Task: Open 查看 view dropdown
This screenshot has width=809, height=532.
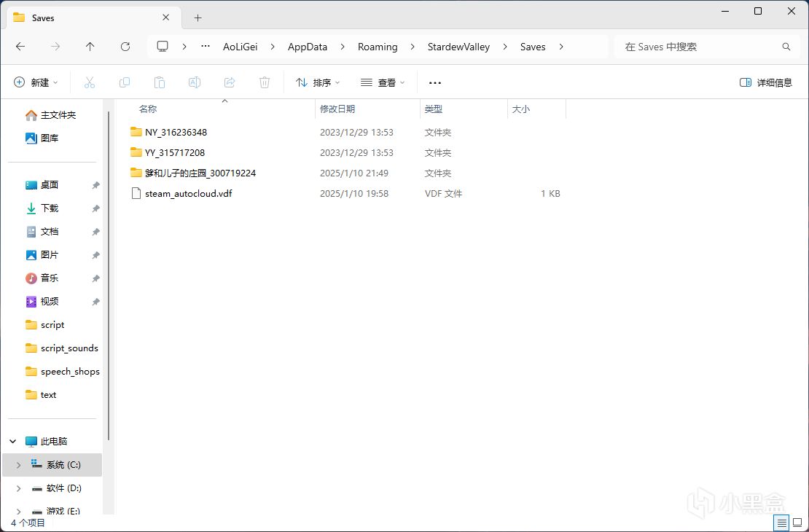Action: pyautogui.click(x=383, y=82)
